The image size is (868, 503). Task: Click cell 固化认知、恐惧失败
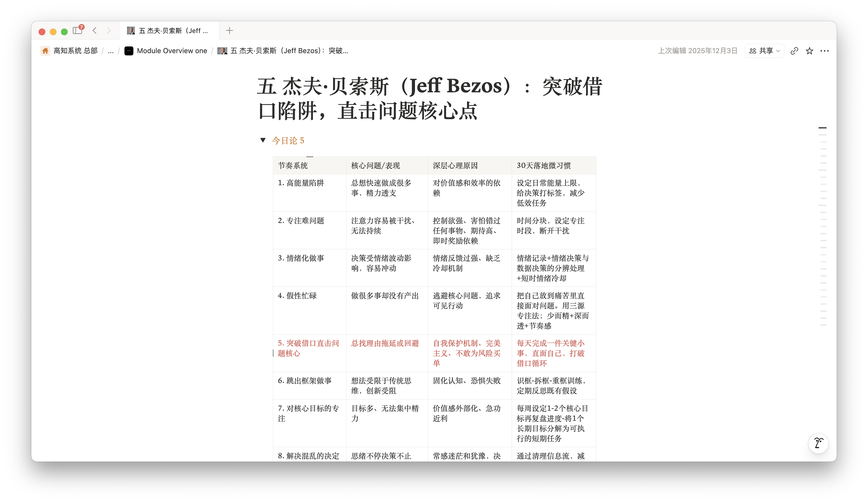click(x=470, y=386)
